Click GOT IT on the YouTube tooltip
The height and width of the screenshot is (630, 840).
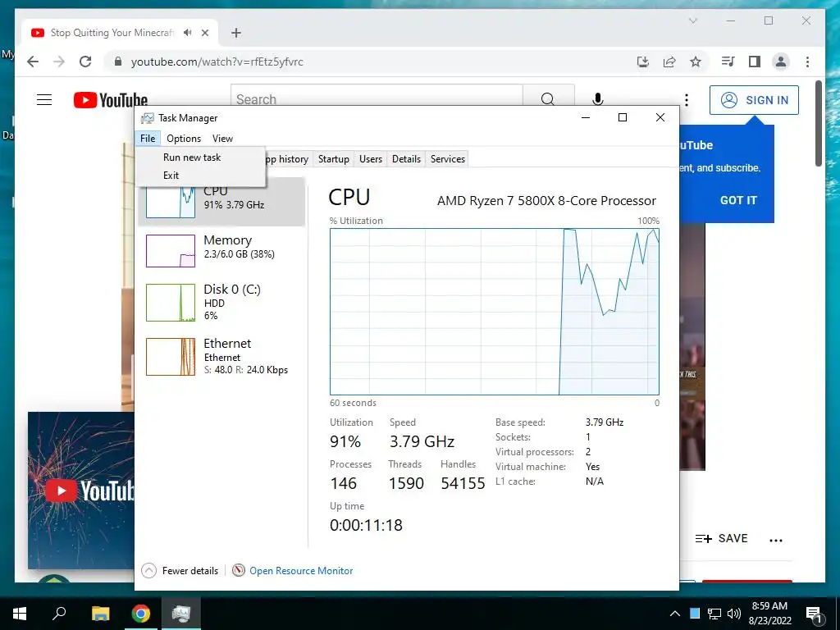tap(738, 200)
